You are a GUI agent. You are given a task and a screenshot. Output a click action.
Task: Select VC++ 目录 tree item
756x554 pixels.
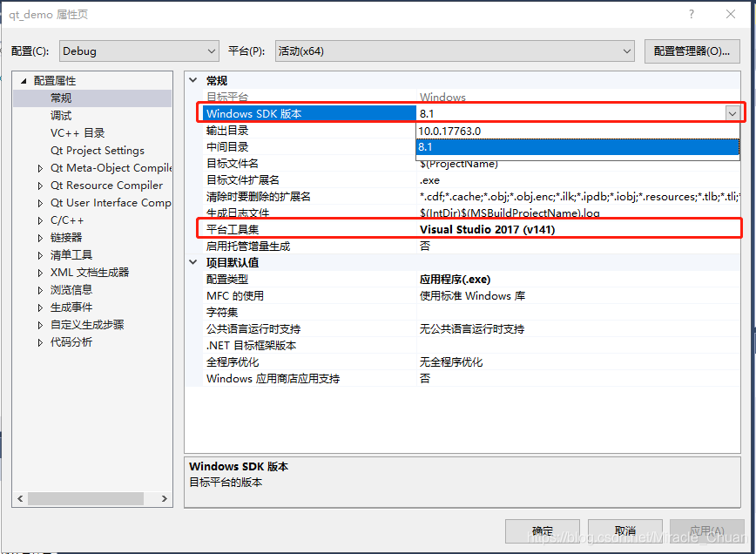(78, 133)
